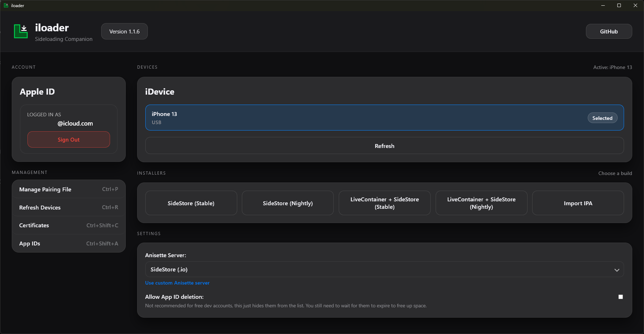Click Use custom Anisette server link
Screen dimensions: 644x334
tap(177, 283)
